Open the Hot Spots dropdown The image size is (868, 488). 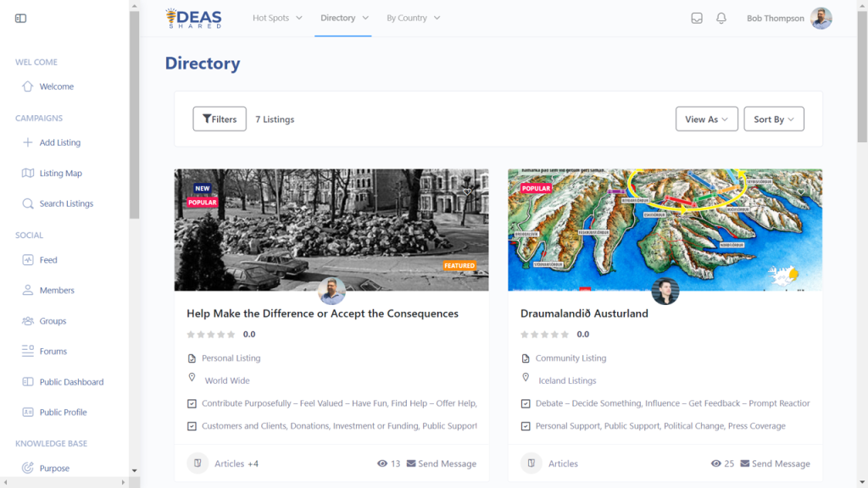(x=277, y=18)
